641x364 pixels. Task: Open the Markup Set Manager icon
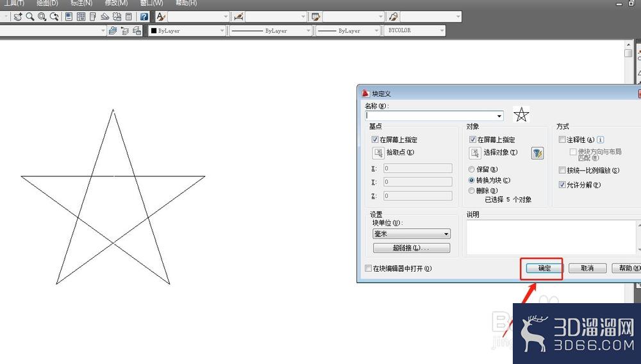tap(117, 17)
